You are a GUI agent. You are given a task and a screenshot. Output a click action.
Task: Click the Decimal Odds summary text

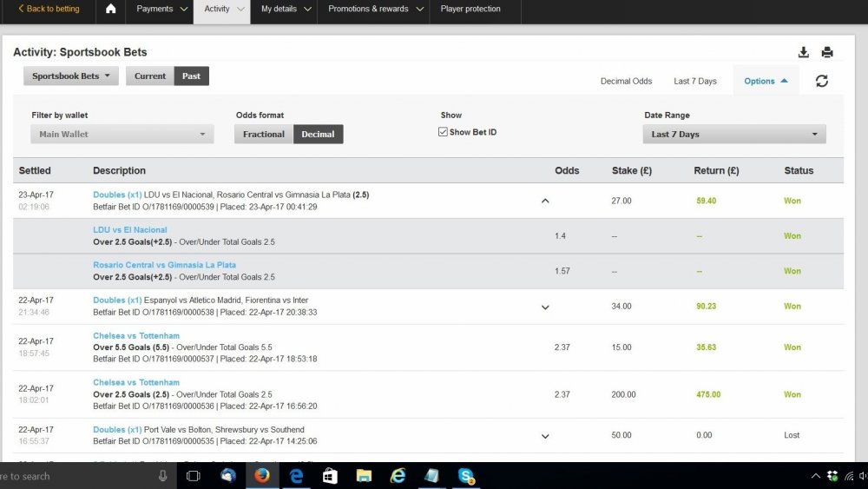(x=626, y=81)
